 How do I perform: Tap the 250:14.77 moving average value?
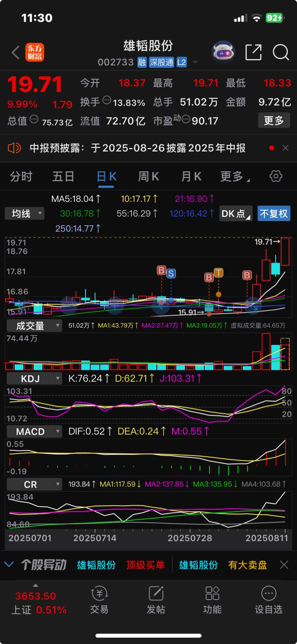[x=78, y=228]
